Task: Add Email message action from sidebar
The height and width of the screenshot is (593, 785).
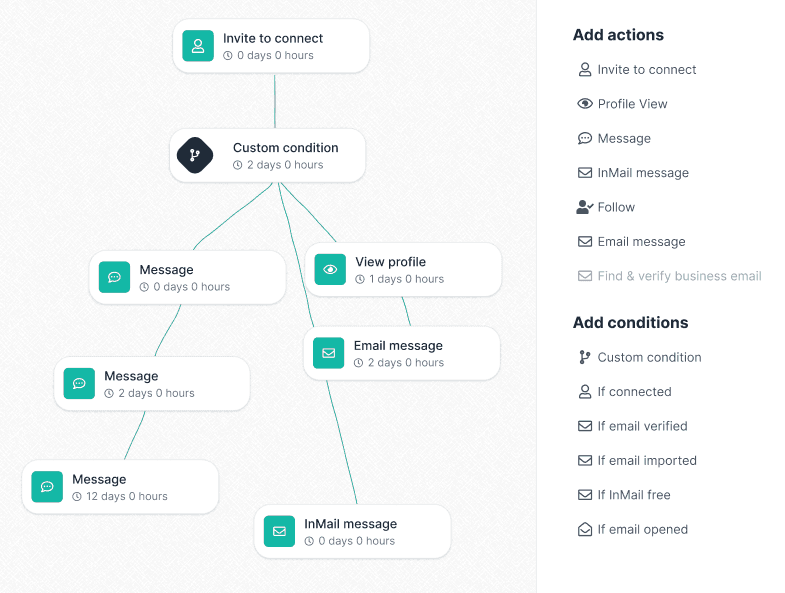Action: [641, 242]
